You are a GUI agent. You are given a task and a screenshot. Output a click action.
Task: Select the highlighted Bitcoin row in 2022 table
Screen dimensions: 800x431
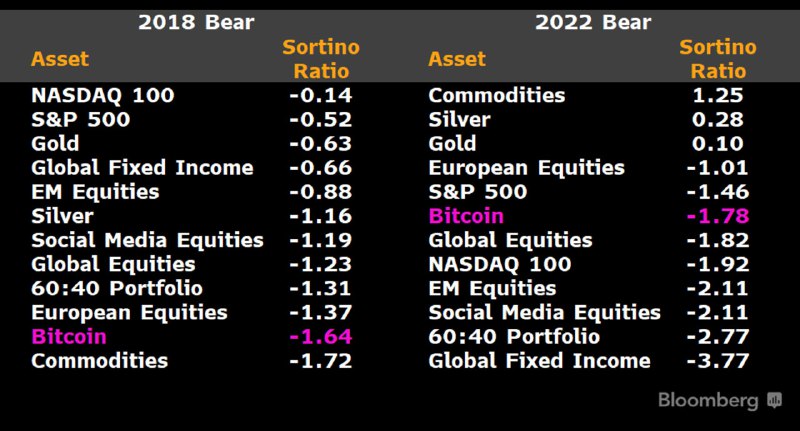point(466,216)
